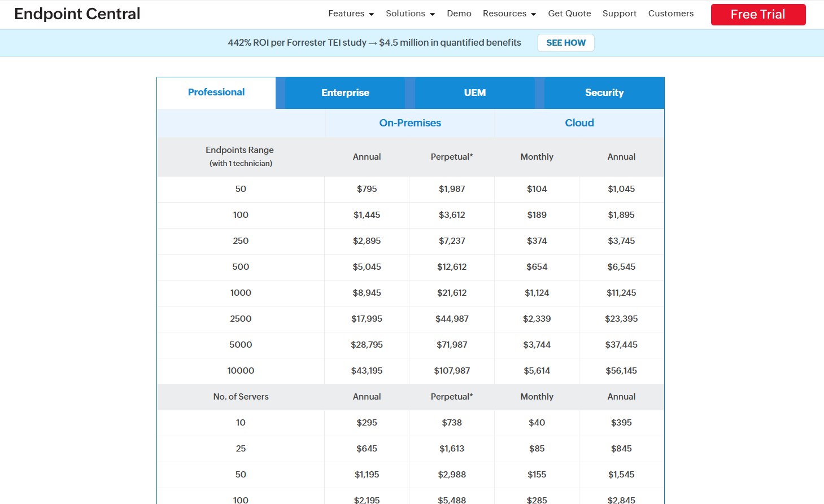This screenshot has width=824, height=504.
Task: Go to the Demo page
Action: [x=459, y=14]
